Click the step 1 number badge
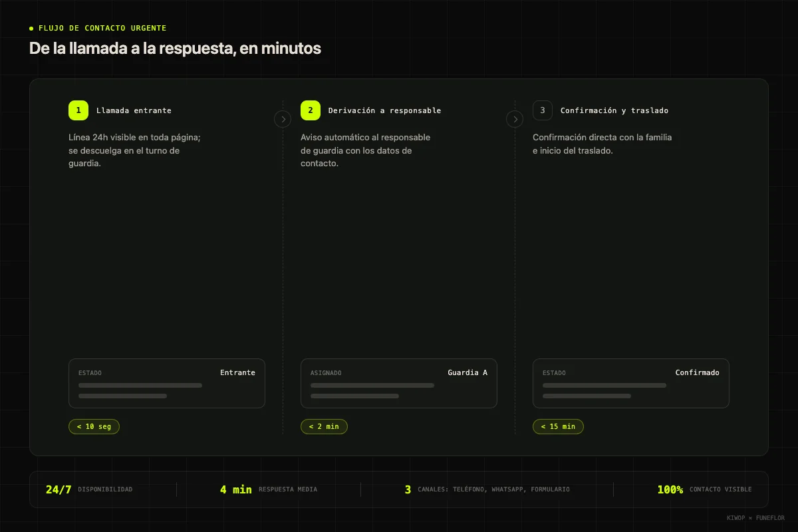 (x=78, y=110)
